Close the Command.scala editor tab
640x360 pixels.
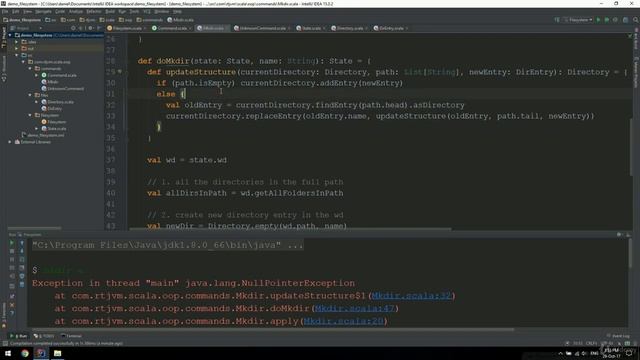coord(190,28)
